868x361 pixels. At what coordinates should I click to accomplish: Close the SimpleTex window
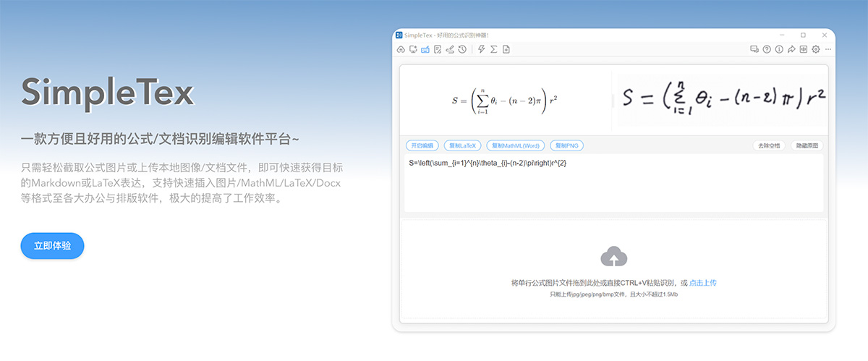[825, 35]
